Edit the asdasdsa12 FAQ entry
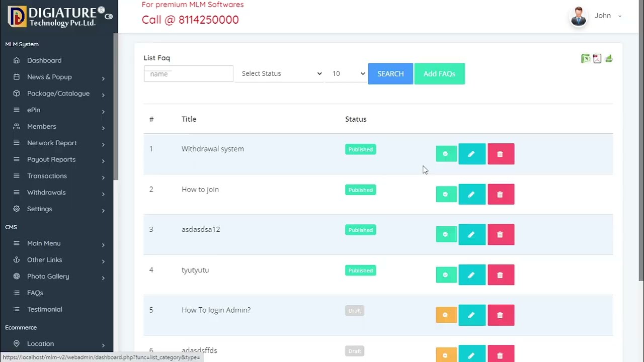The width and height of the screenshot is (644, 362). pos(472,234)
